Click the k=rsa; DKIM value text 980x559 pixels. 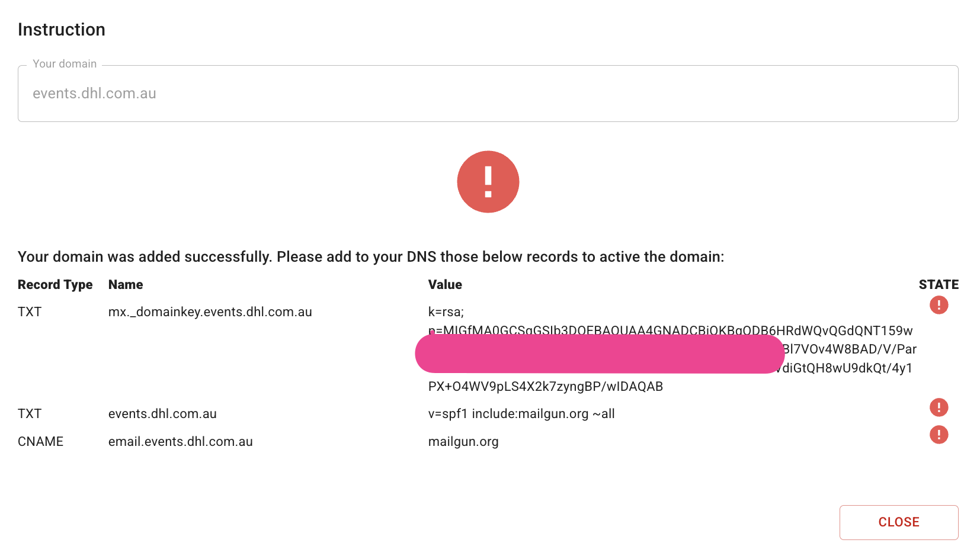[446, 312]
